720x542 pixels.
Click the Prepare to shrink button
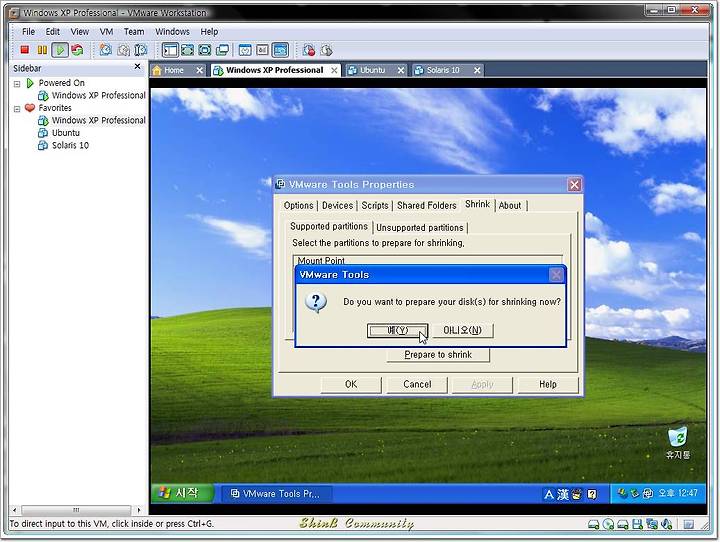(x=438, y=355)
